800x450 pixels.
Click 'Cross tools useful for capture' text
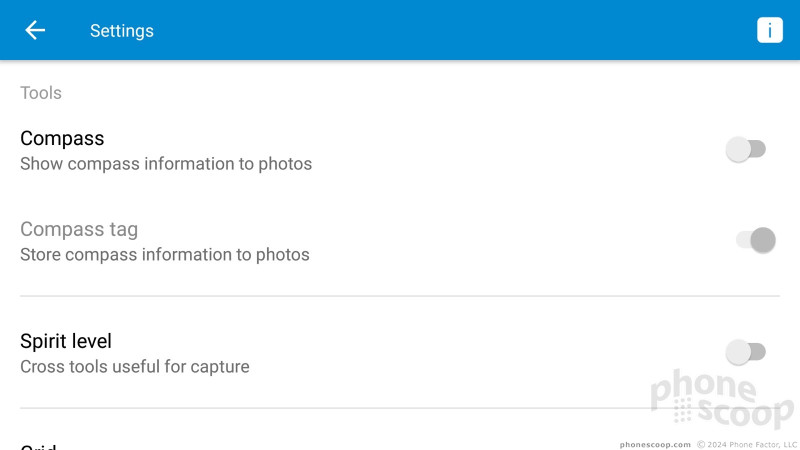point(135,366)
